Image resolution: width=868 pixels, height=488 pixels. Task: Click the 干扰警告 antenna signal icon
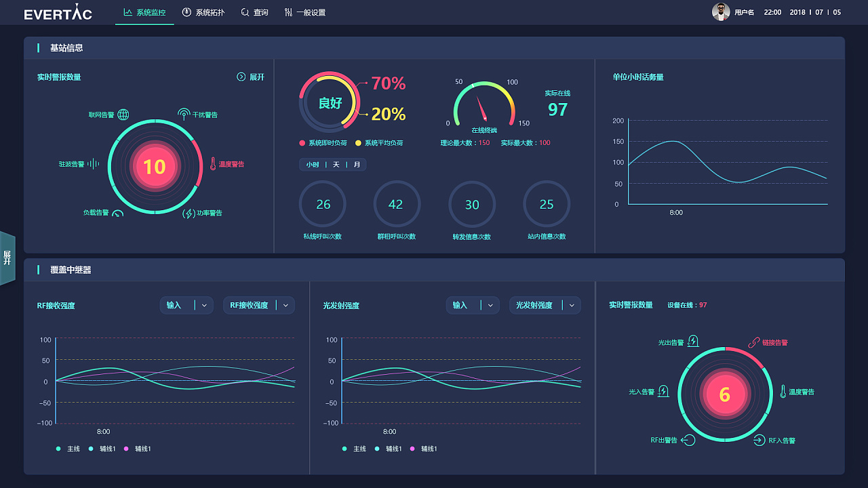point(184,114)
